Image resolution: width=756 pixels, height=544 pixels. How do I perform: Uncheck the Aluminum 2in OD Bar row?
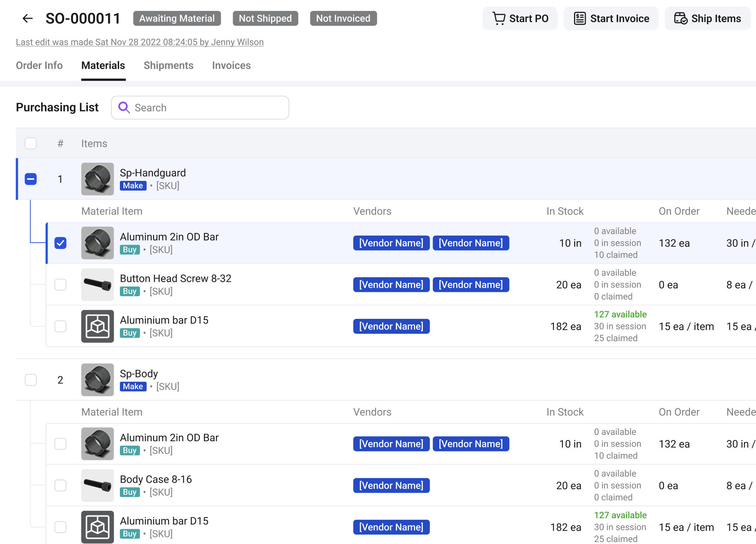60,243
